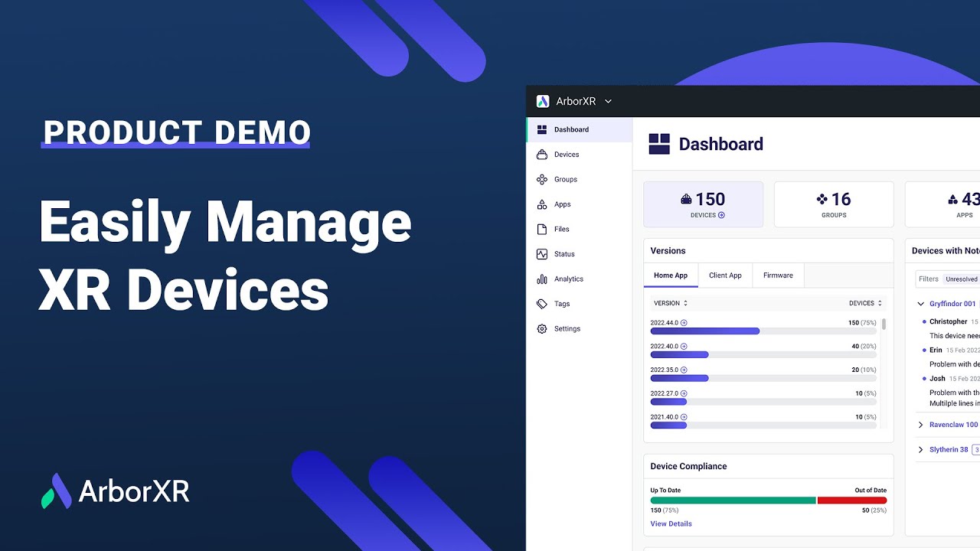Screen dimensions: 980x551
Task: Click the '150 (75%)' device count
Action: tap(862, 323)
